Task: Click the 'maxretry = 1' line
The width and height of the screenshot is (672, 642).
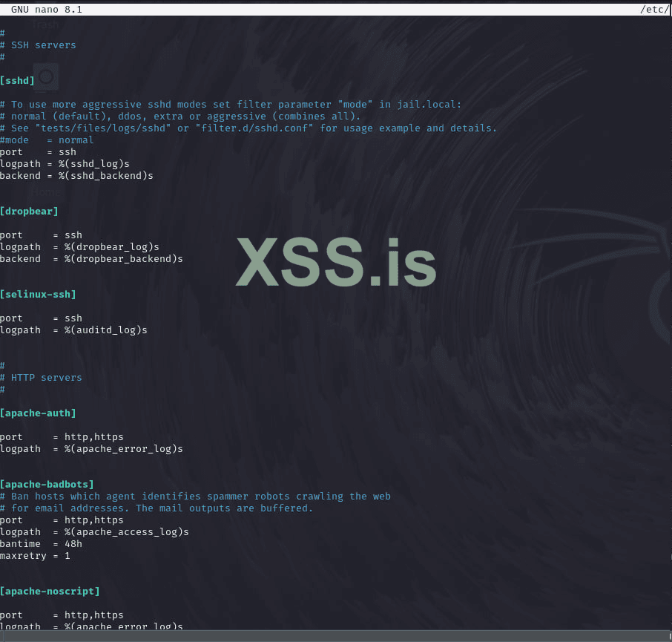Action: click(35, 556)
